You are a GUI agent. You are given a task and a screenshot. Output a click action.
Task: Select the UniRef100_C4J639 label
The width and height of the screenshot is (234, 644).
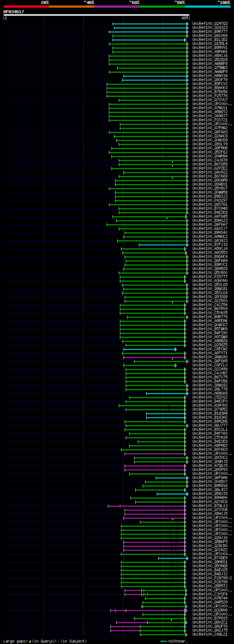click(210, 160)
